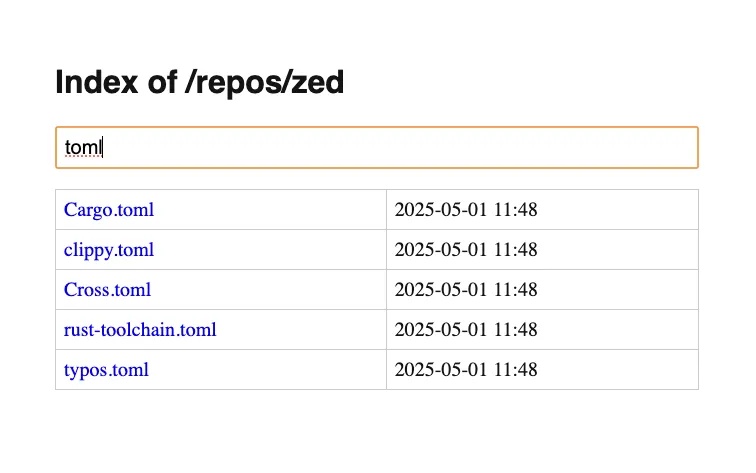Select the typos.toml link
The width and height of the screenshot is (756, 473).
[106, 370]
